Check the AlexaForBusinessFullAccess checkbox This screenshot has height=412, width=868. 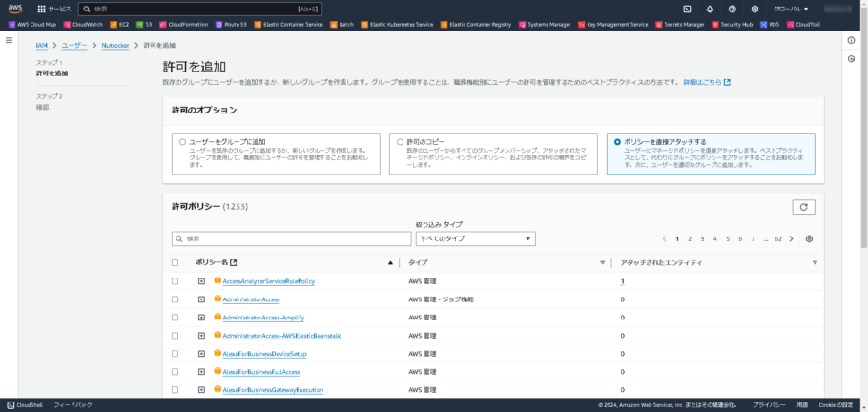[175, 372]
